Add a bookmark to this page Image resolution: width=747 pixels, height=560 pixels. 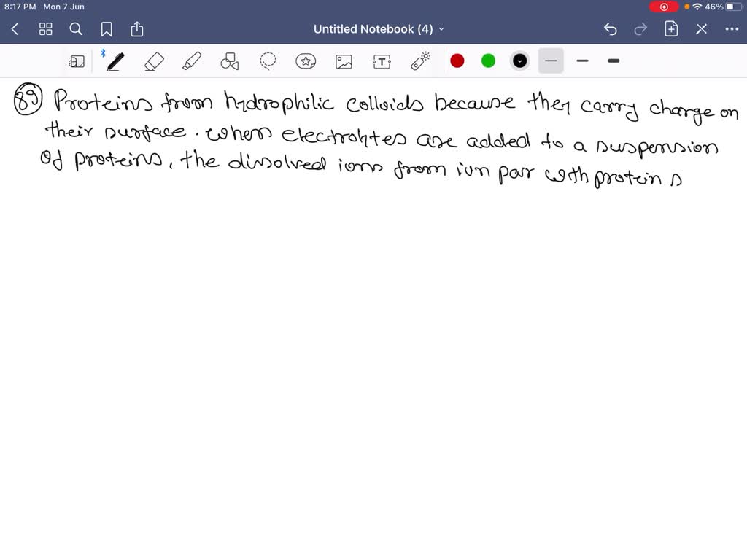click(107, 29)
